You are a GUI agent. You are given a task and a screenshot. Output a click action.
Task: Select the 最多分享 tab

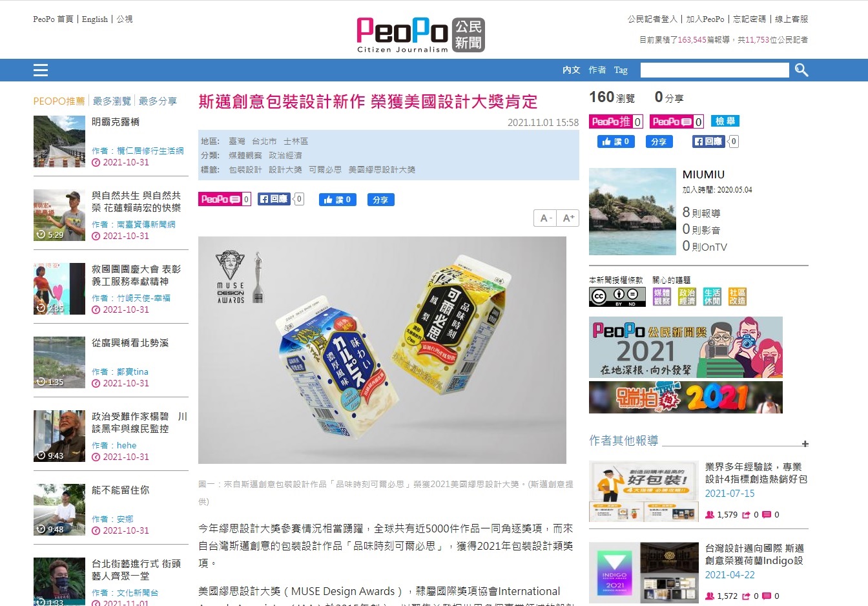158,101
